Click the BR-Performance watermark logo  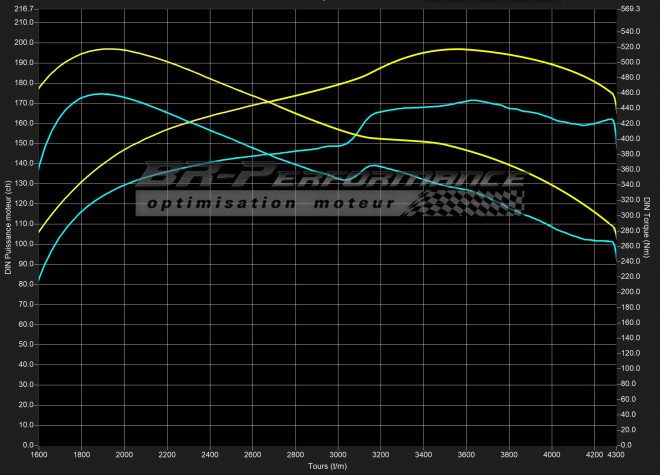click(x=330, y=178)
